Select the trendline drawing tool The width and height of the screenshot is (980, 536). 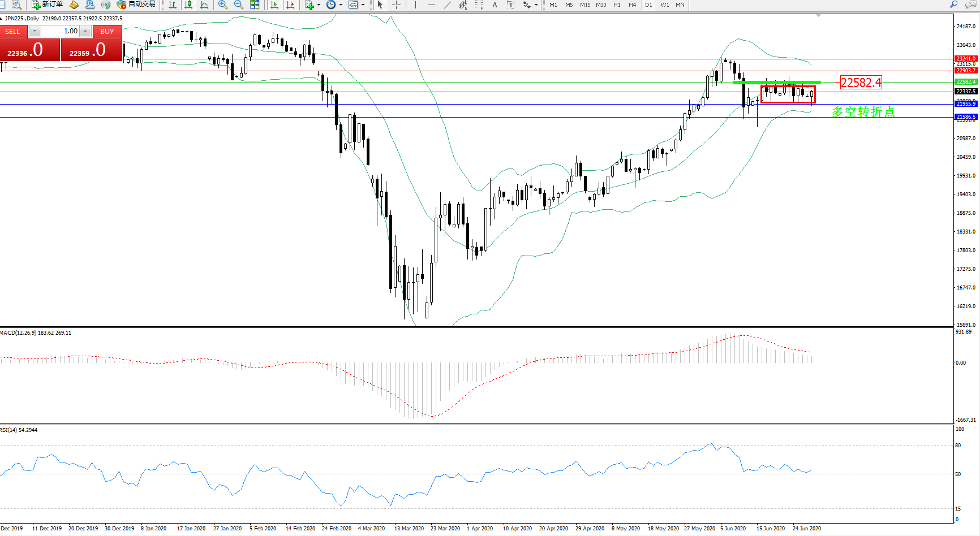coord(448,5)
